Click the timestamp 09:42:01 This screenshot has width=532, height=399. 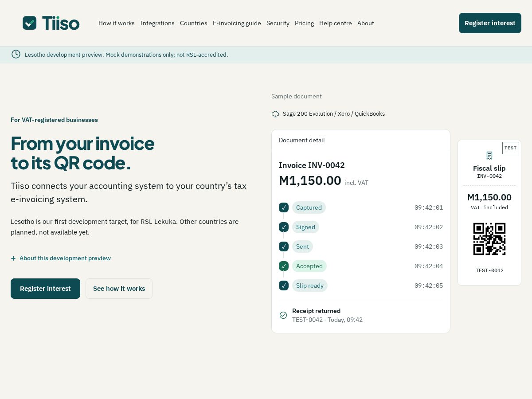(x=429, y=207)
